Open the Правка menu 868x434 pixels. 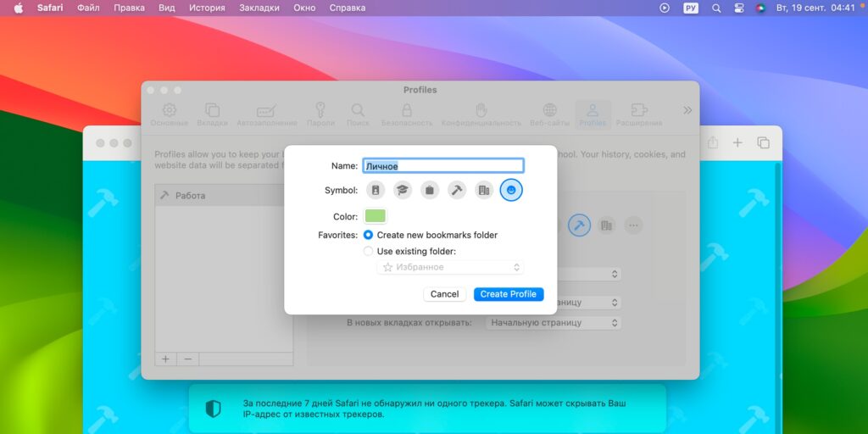(x=129, y=8)
